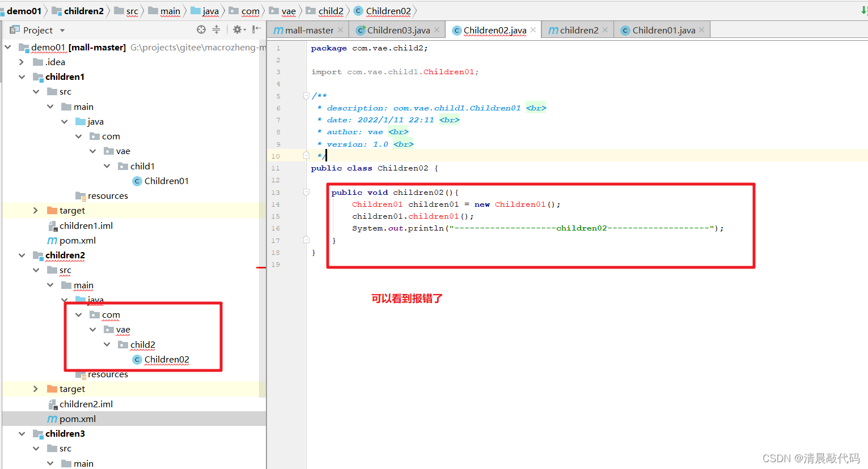Open the Project view dropdown arrow
868x469 pixels.
coord(62,30)
